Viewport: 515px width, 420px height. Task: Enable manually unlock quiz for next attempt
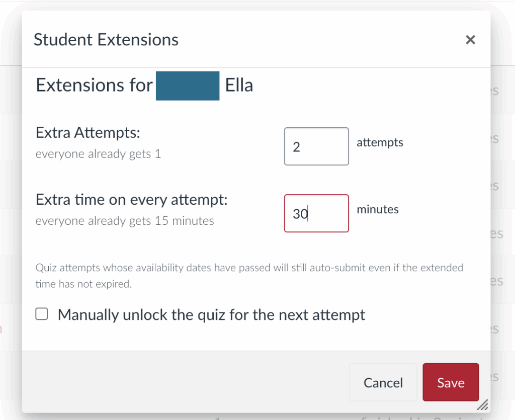point(41,314)
